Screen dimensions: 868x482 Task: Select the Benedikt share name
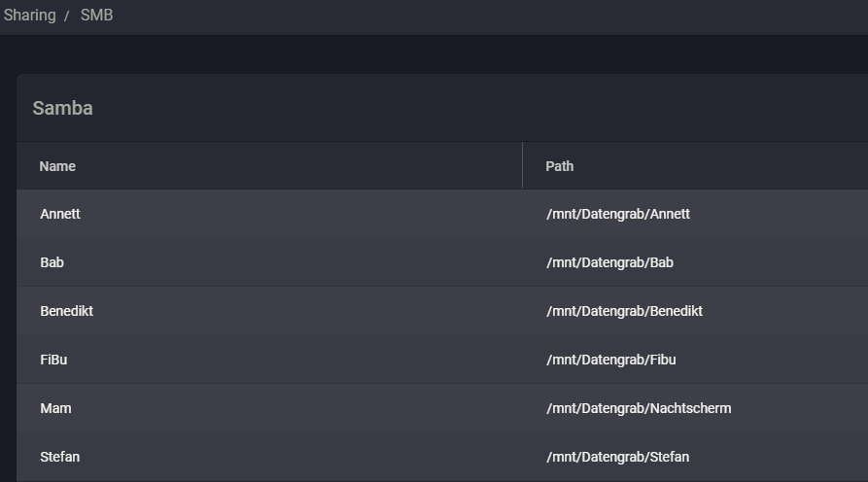pyautogui.click(x=67, y=311)
